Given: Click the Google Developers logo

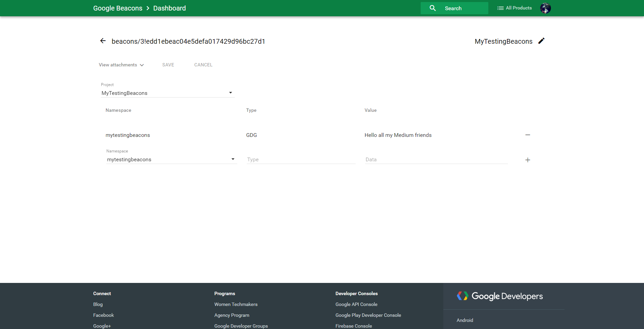Looking at the screenshot, I should pos(500,296).
